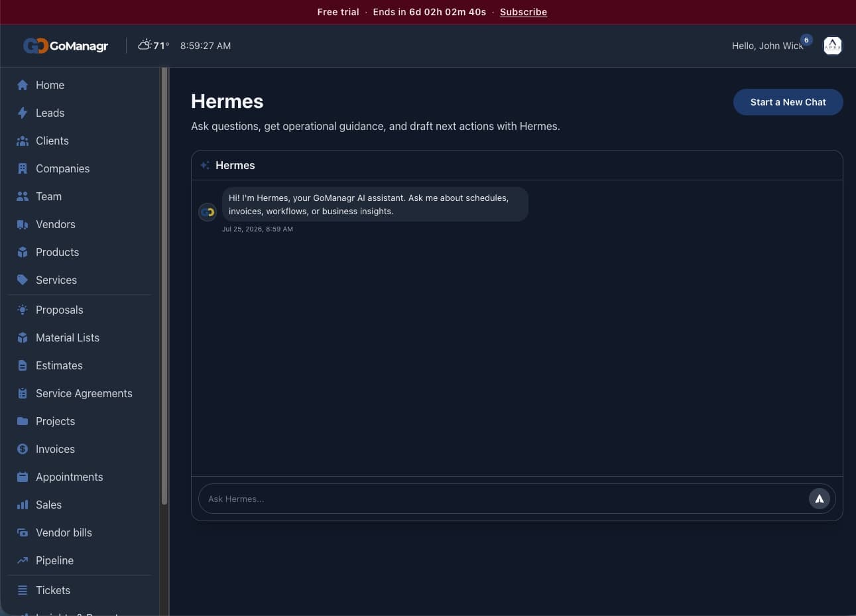This screenshot has height=616, width=856.
Task: Click the Products box icon
Action: tap(23, 252)
